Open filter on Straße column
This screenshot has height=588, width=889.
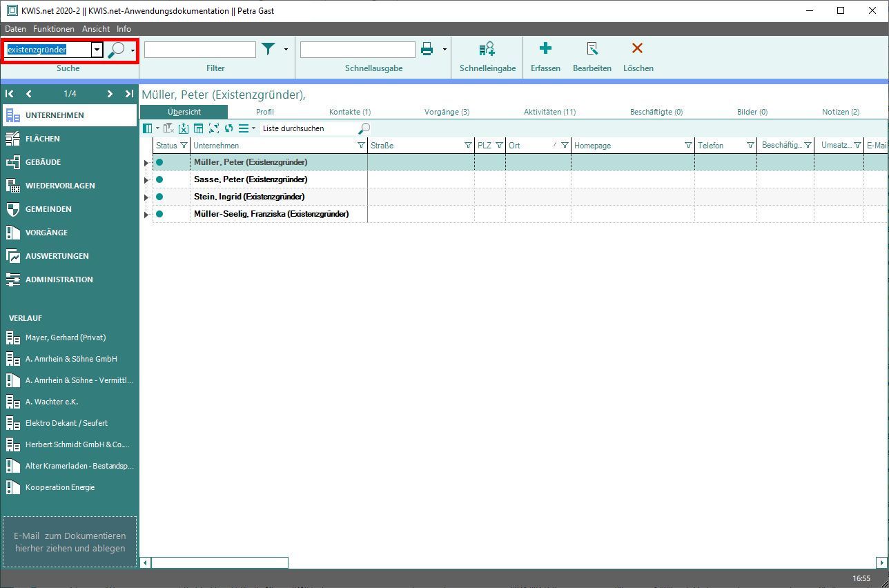(x=468, y=145)
